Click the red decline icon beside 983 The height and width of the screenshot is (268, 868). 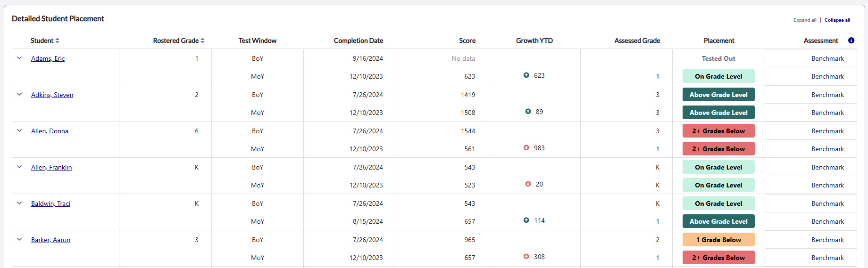pos(526,148)
